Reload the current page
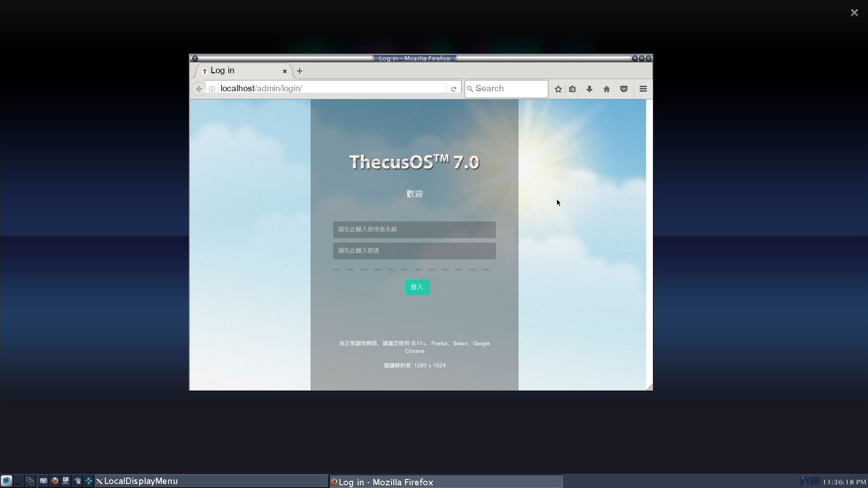The width and height of the screenshot is (868, 488). point(453,89)
